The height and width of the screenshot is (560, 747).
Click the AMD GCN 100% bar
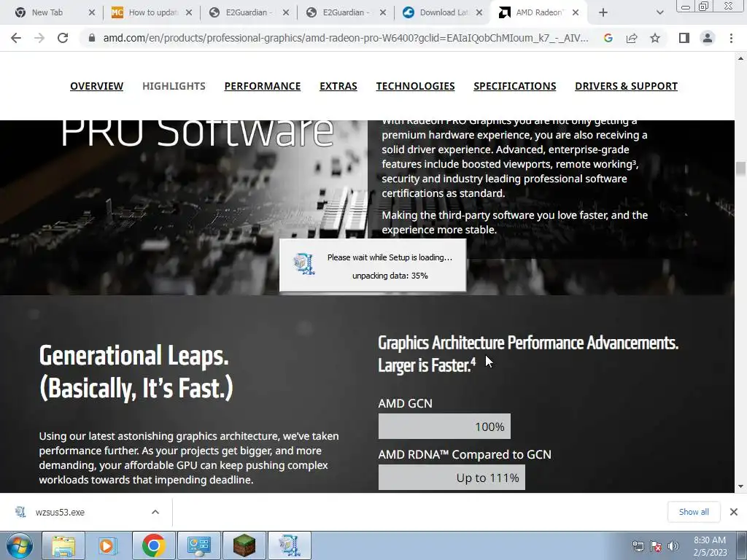(444, 426)
